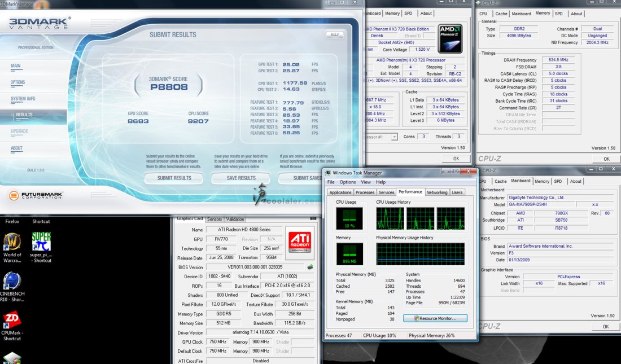Launch the CPUMark shortcut icon
The width and height of the screenshot is (621, 364).
12,326
